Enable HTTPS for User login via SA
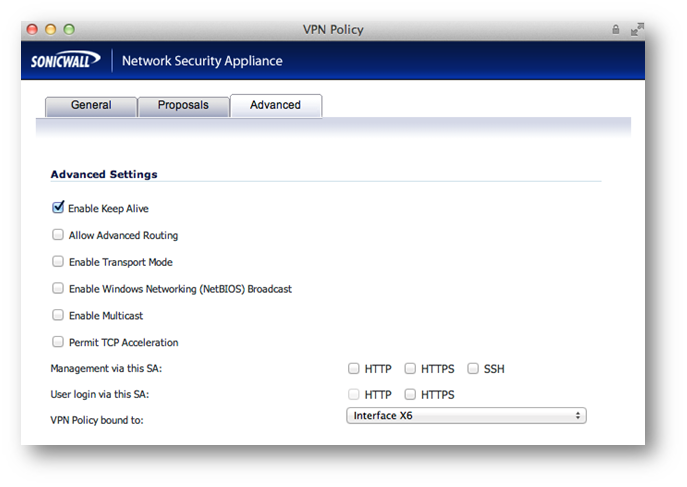687x487 pixels. pos(410,394)
